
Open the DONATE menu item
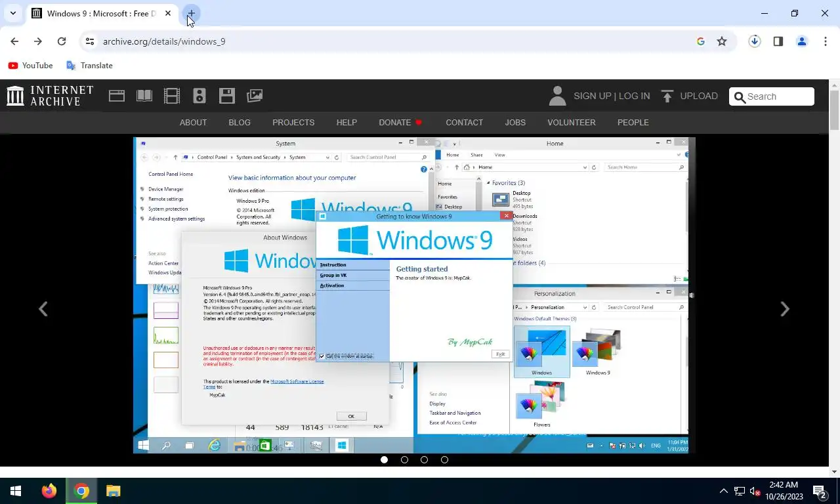pos(400,123)
